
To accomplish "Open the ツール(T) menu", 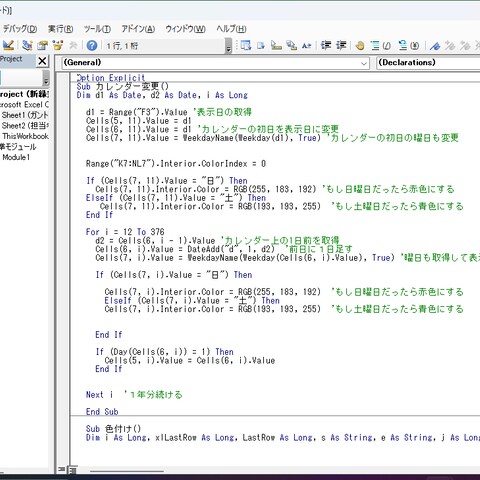I will coord(97,29).
